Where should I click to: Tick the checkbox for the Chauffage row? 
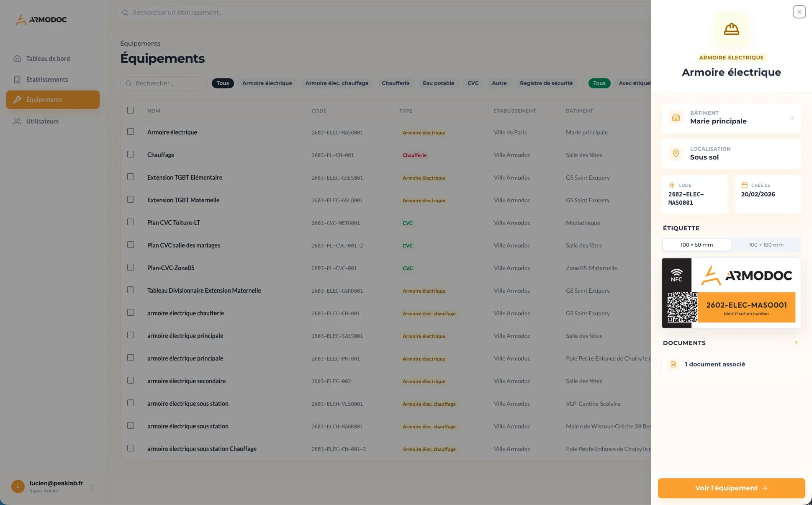(x=131, y=154)
